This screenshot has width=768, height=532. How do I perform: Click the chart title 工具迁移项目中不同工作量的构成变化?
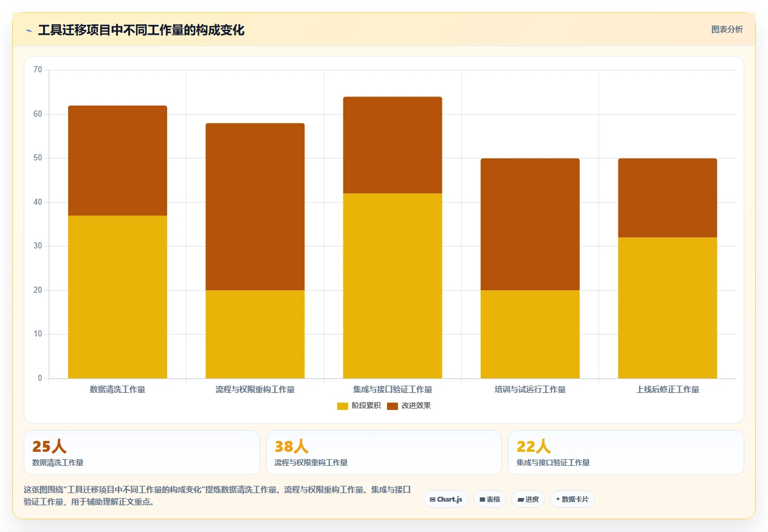pos(141,30)
